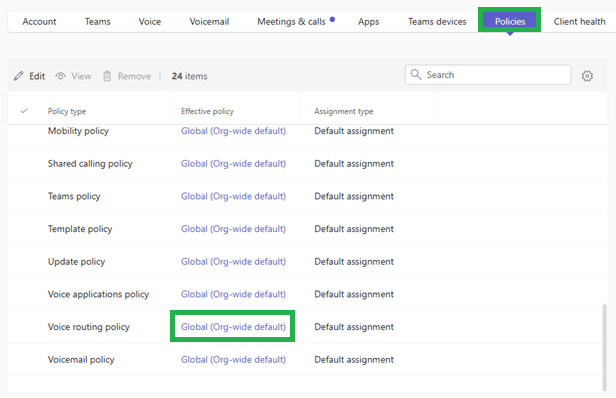
Task: Open Global policy link for Shared calling policy
Action: click(x=233, y=163)
